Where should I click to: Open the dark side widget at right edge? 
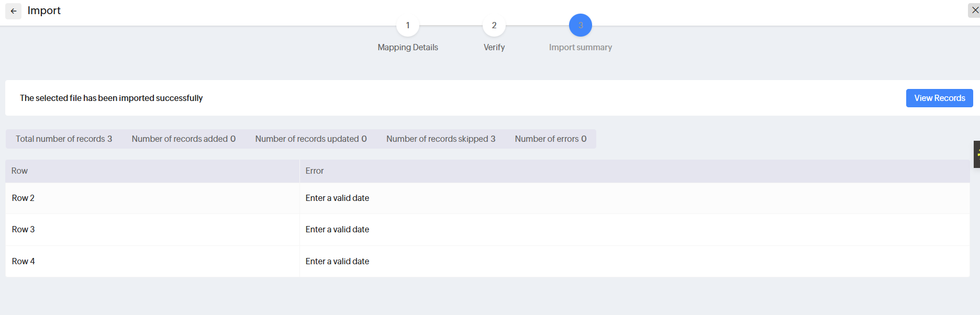[977, 154]
